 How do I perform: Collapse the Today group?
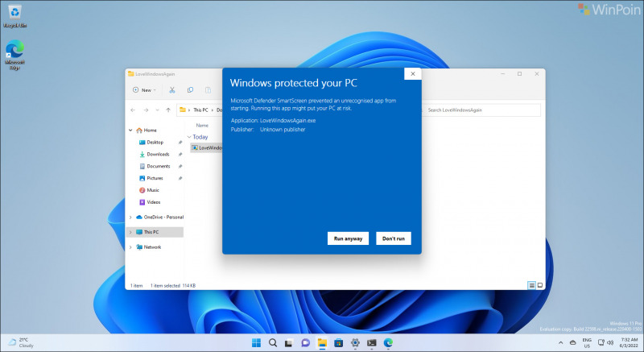(x=189, y=137)
